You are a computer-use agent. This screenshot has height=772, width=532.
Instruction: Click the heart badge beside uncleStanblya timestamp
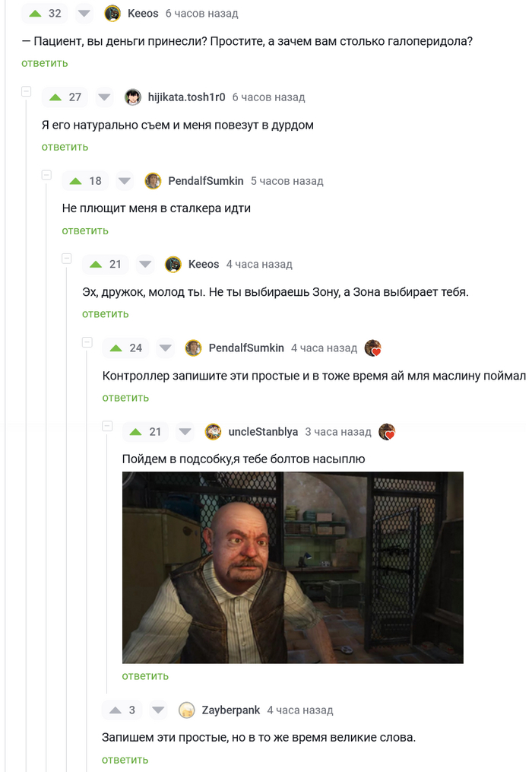coord(387,432)
